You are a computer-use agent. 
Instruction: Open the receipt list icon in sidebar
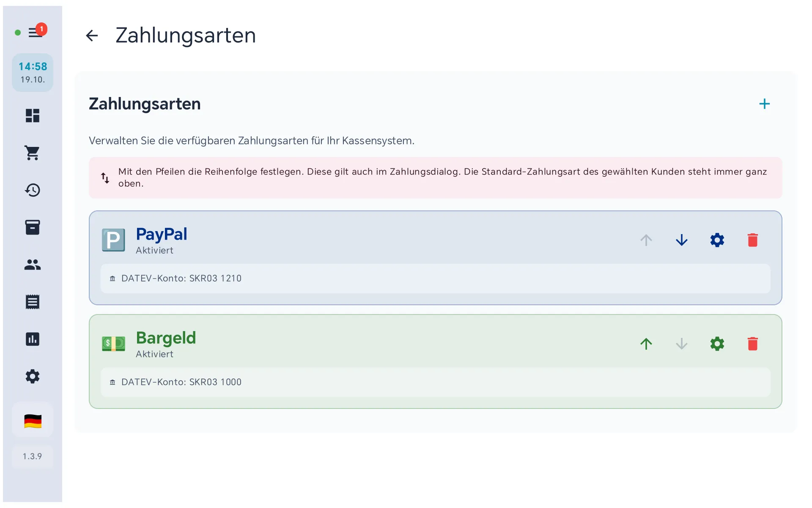tap(33, 302)
